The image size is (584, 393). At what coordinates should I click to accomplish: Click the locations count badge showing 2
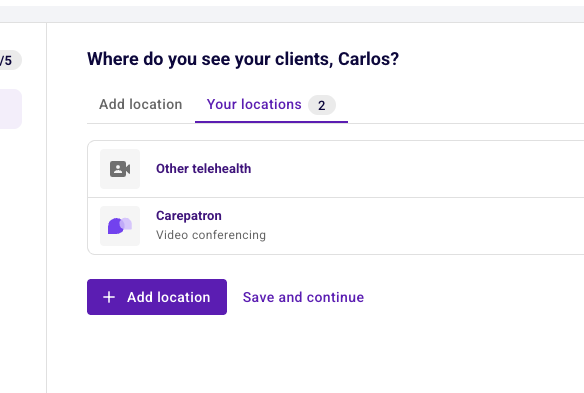click(x=322, y=105)
